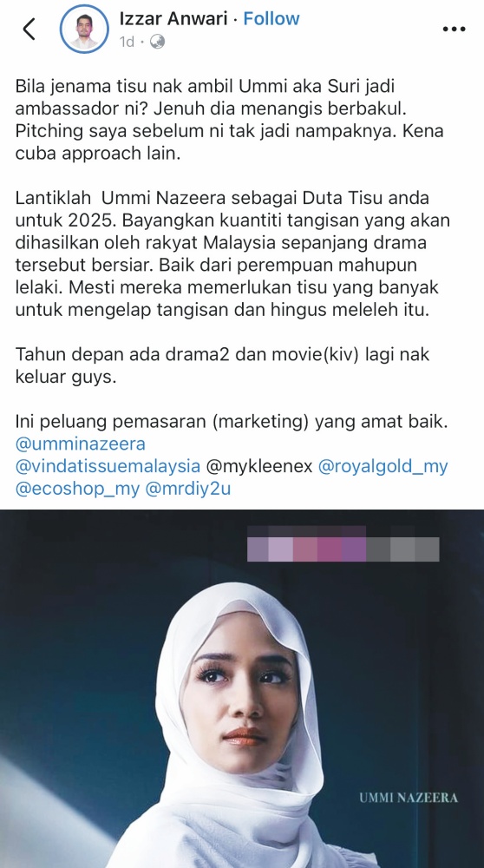Select the first paragraph of post text
Image resolution: width=484 pixels, height=868 pixels.
(x=229, y=120)
